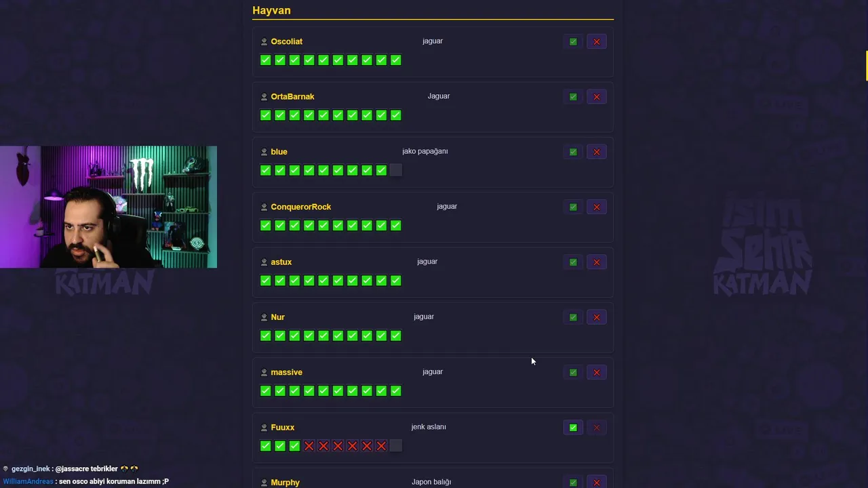Click the yellow page scrollbar thumb

(866, 65)
